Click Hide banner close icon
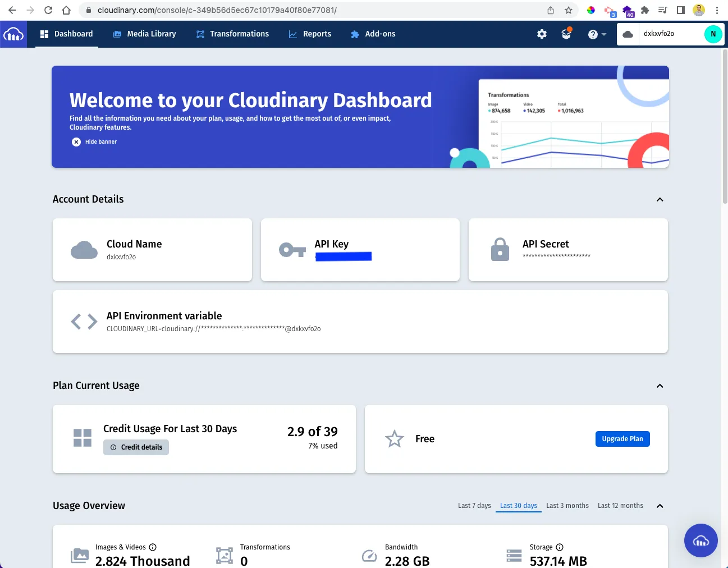 pyautogui.click(x=76, y=142)
